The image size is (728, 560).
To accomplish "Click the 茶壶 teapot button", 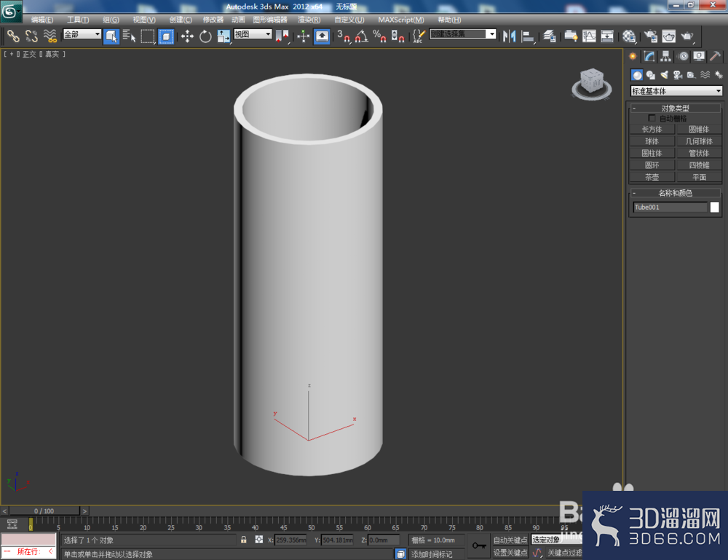I will point(652,177).
